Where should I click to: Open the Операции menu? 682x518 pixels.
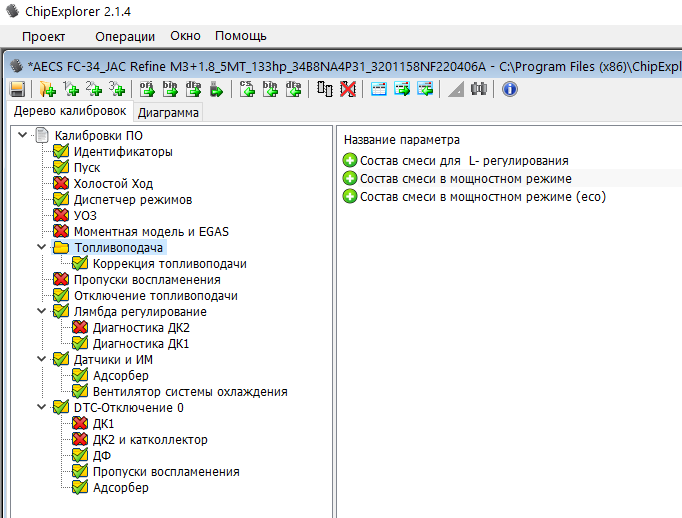coord(125,36)
